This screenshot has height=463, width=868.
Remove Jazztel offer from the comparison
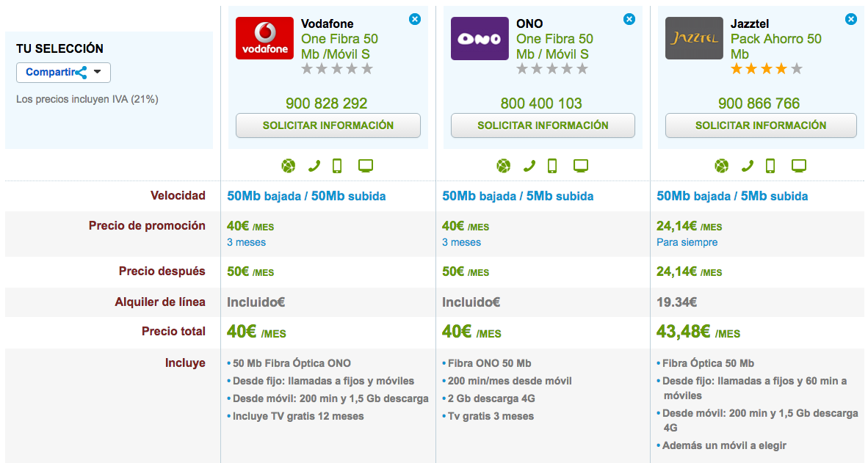[851, 19]
